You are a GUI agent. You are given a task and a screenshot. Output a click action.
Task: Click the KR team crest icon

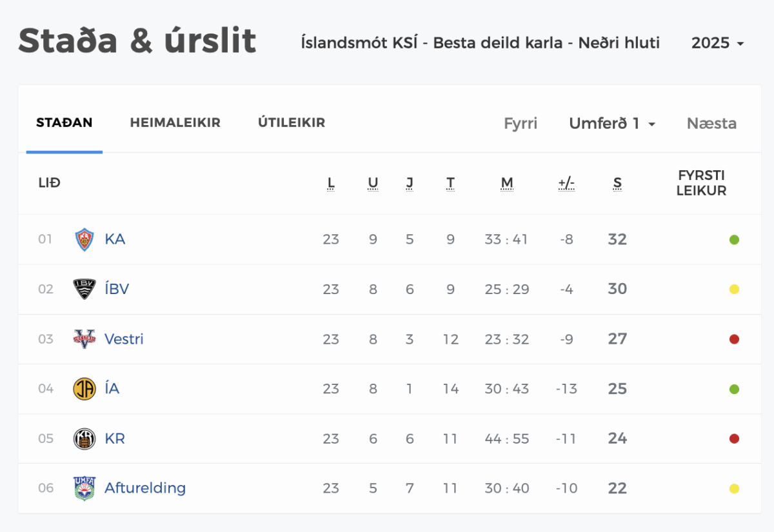click(84, 438)
